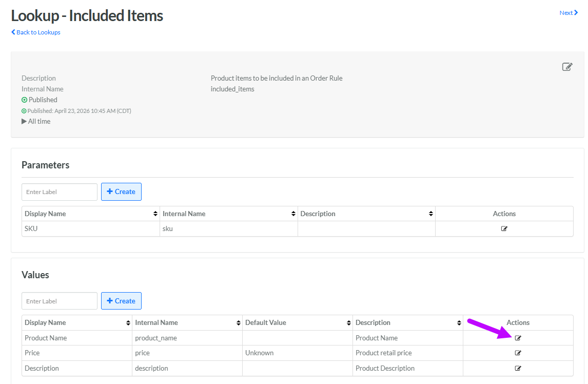Edit the SKU parameter row
Viewport: 588px width, 384px height.
504,229
